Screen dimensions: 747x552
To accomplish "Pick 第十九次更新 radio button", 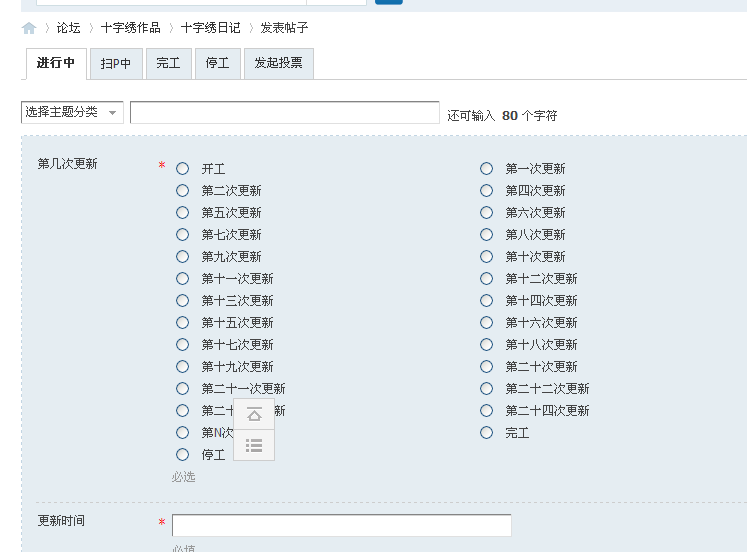I will tap(182, 367).
